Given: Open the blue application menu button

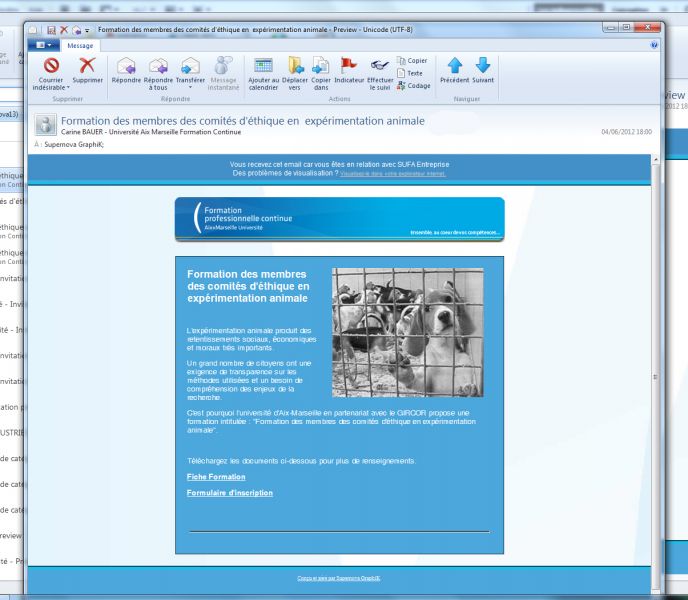Looking at the screenshot, I should pos(44,45).
